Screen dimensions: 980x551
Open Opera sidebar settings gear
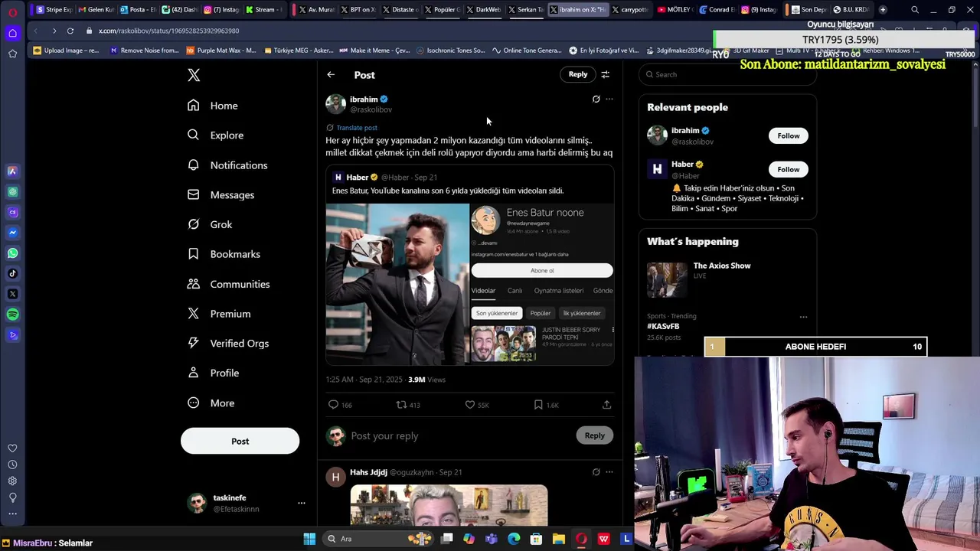coord(12,481)
